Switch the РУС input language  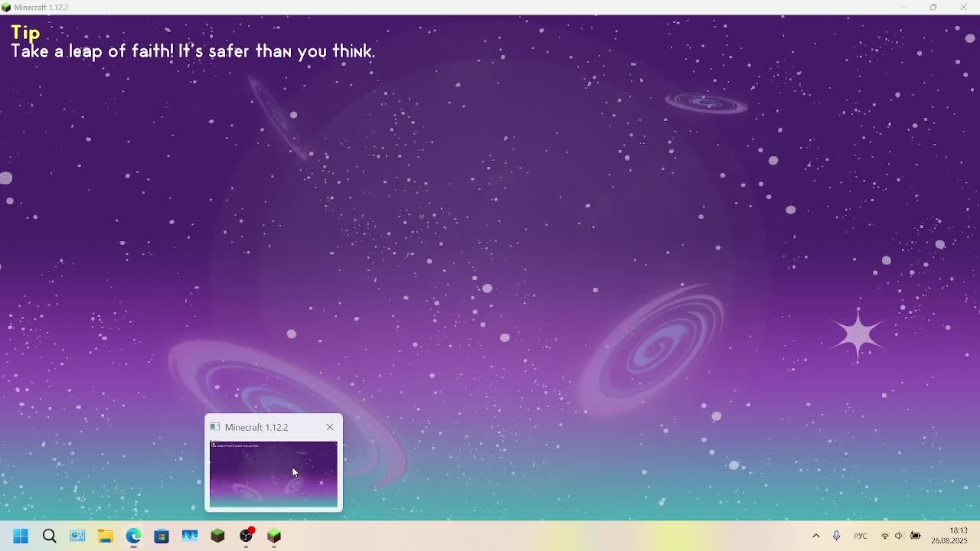click(x=861, y=536)
